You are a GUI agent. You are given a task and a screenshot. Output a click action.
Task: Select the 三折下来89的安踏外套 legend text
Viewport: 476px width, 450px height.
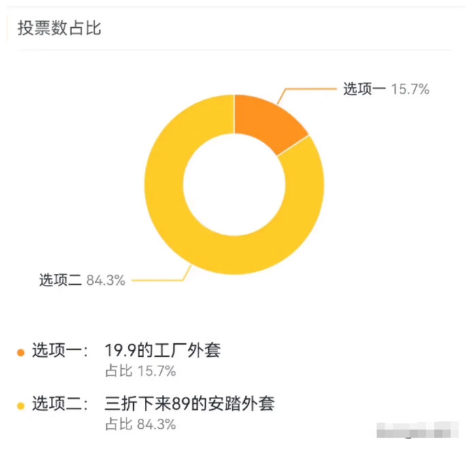pos(189,404)
